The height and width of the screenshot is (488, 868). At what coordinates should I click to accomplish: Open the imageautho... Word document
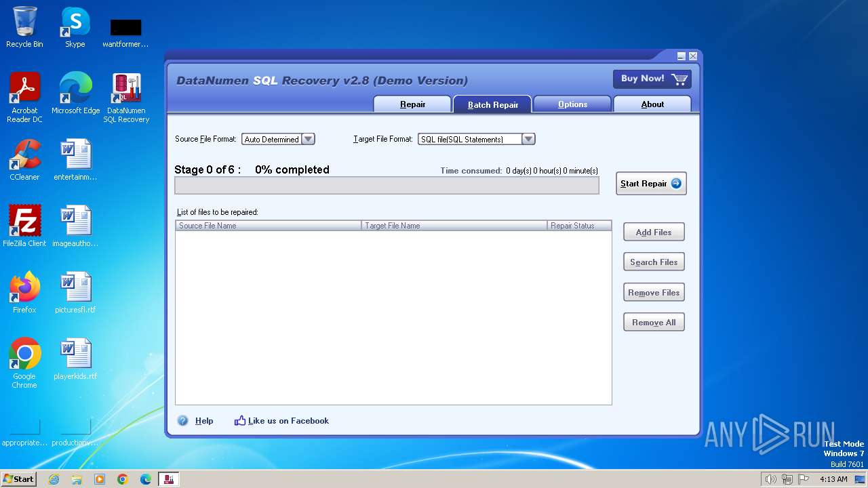point(75,226)
